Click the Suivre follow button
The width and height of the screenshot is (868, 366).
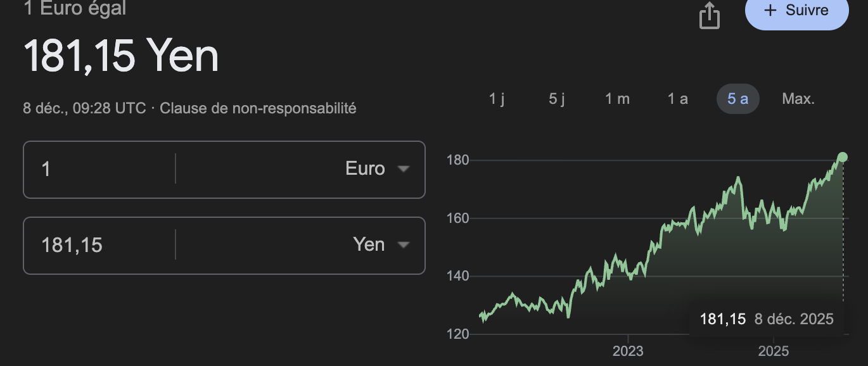coord(796,11)
